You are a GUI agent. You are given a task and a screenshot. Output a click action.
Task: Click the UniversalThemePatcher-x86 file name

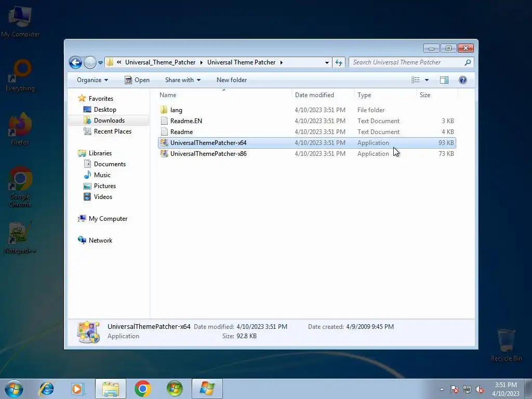208,154
